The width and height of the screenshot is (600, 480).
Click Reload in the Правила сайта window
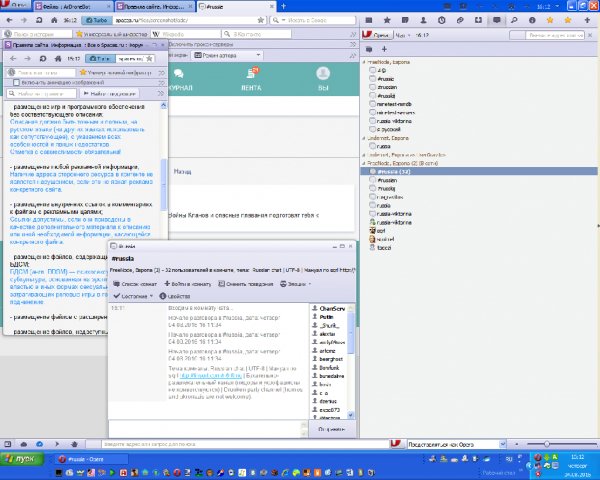tap(43, 59)
